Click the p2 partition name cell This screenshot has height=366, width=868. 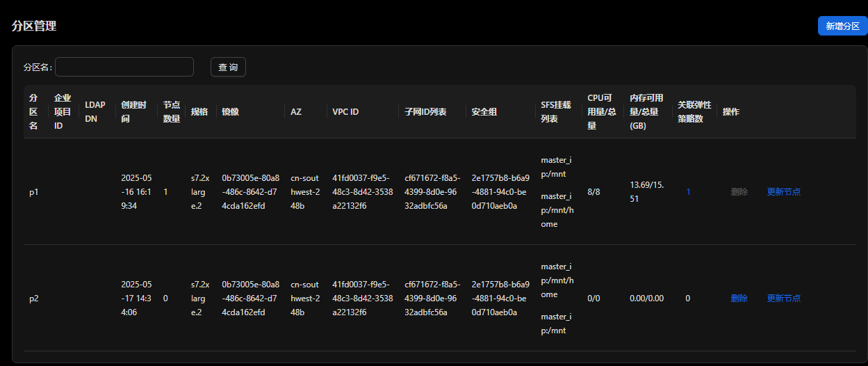click(x=34, y=298)
